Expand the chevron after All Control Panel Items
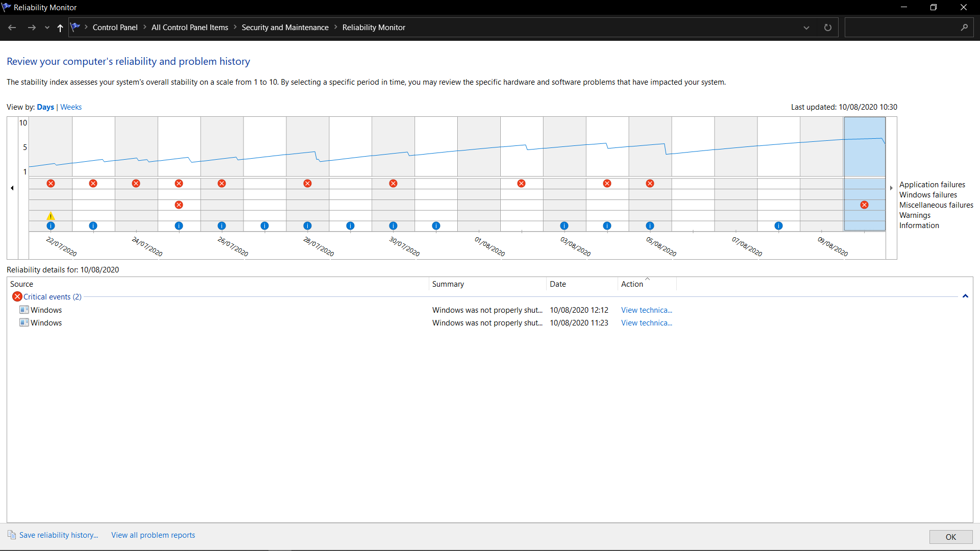The height and width of the screenshot is (551, 980). click(x=235, y=27)
